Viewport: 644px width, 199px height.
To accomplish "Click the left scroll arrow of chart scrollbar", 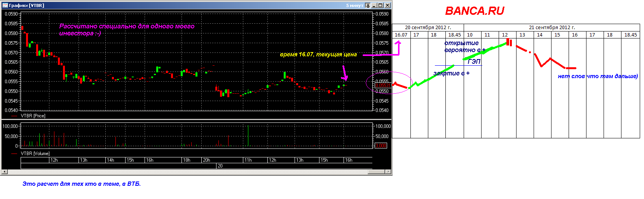I will click(4, 171).
